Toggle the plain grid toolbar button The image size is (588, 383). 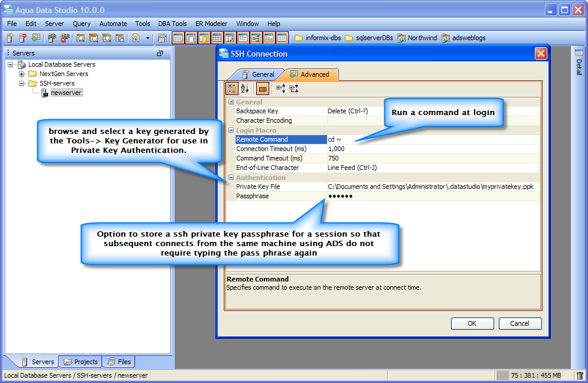click(x=217, y=38)
